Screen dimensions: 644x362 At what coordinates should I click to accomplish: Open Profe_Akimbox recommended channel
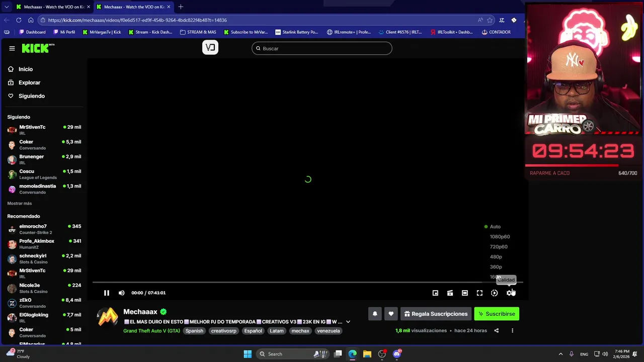tap(44, 244)
